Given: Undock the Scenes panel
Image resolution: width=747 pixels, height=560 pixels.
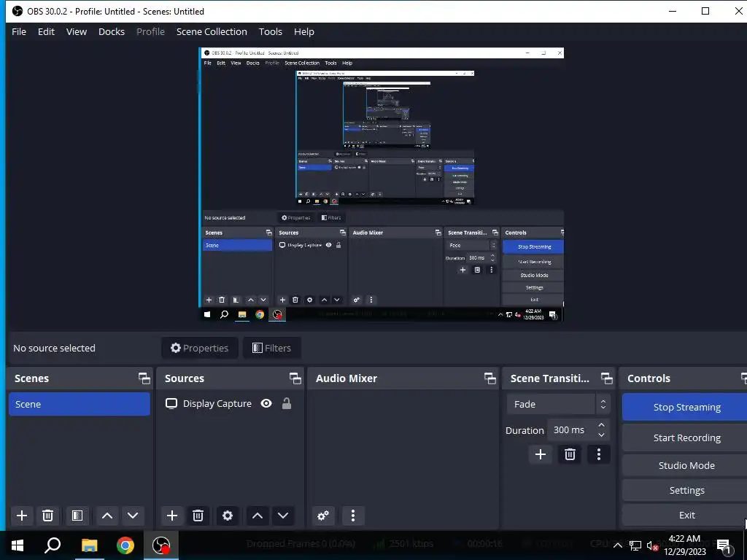Looking at the screenshot, I should coord(144,378).
